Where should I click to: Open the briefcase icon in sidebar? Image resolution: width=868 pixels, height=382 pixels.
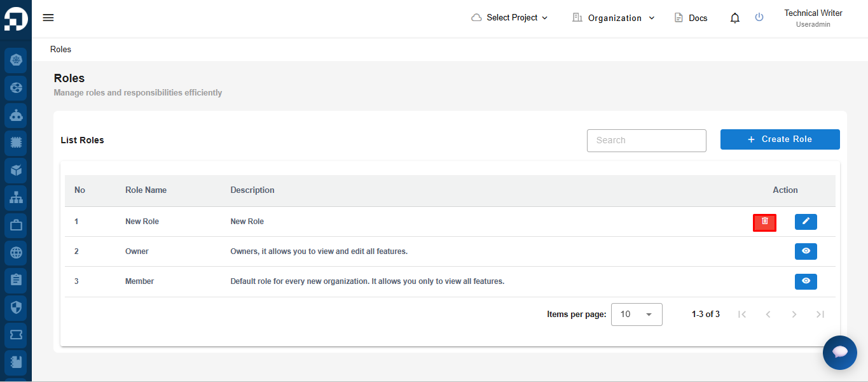click(x=16, y=225)
